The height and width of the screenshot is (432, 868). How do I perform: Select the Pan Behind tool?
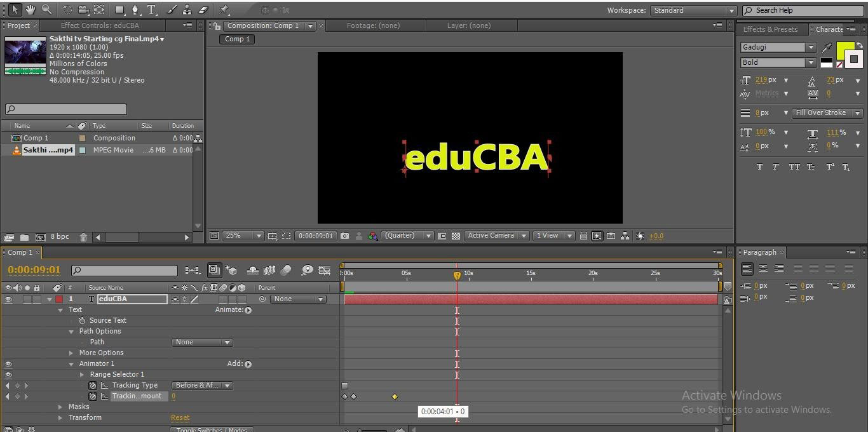[x=99, y=10]
